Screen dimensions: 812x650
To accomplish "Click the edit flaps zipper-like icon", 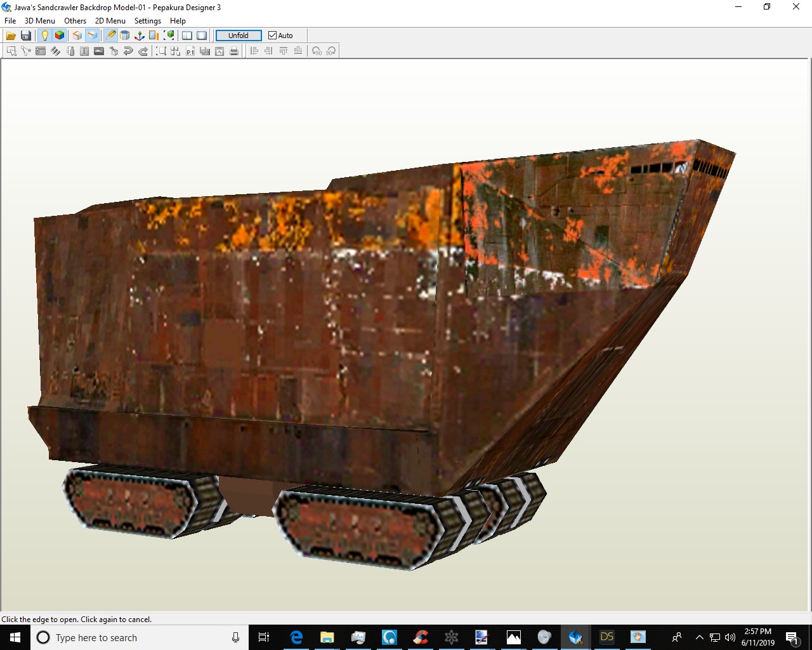I will pyautogui.click(x=41, y=51).
